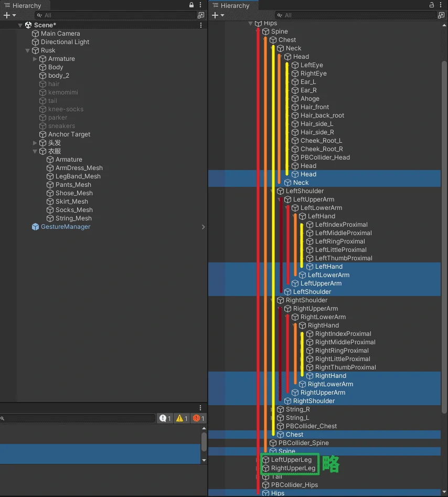448x497 pixels.
Task: Lock the right Hierarchy panel
Action: (431, 5)
